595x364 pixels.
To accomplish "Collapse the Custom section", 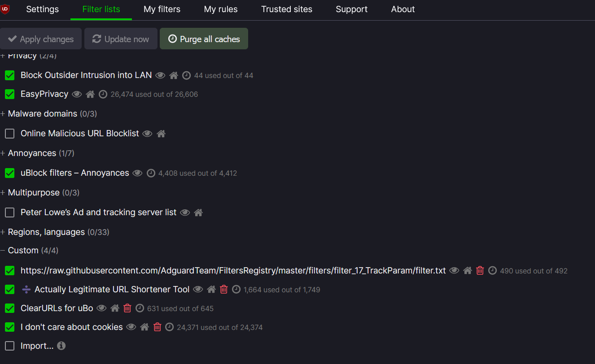I will (x=23, y=251).
